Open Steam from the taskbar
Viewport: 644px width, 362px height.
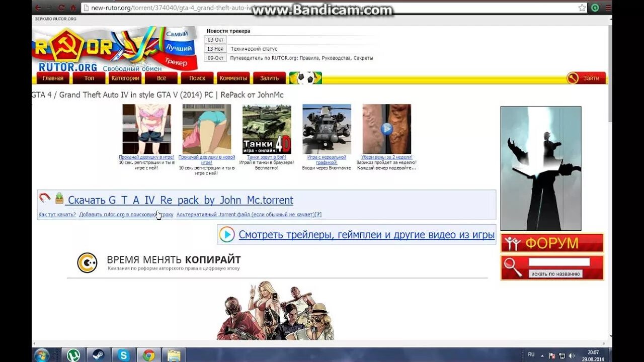[x=98, y=355]
